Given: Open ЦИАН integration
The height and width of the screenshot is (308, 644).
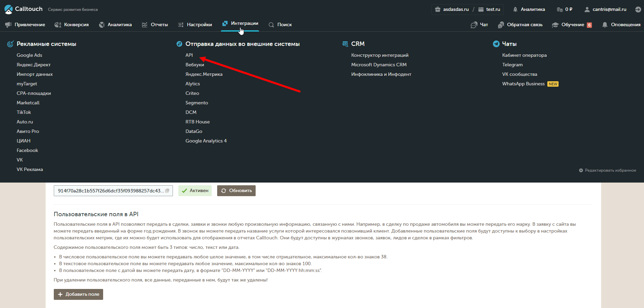Looking at the screenshot, I should coord(23,141).
